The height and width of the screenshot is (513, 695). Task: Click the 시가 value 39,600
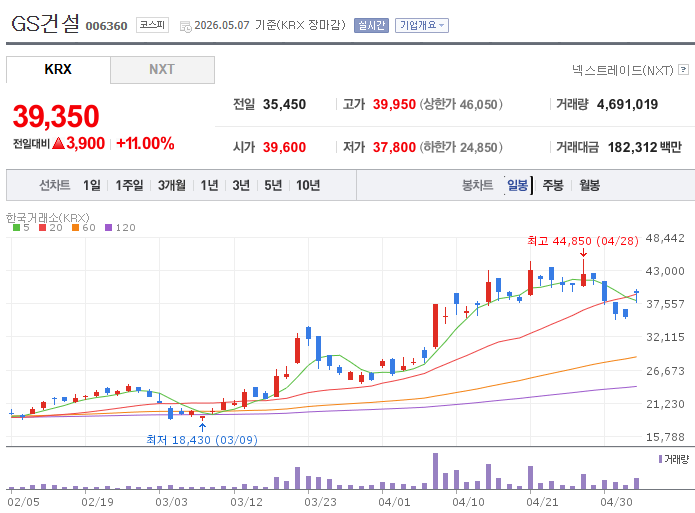click(x=284, y=147)
